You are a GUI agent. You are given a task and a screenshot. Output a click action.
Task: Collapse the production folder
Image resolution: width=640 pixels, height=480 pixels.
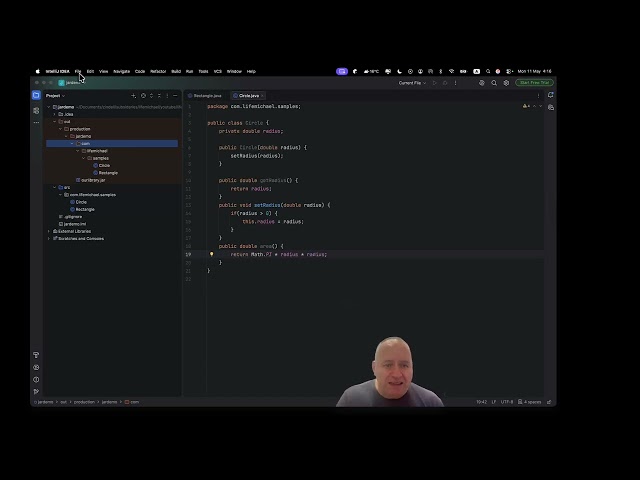[x=60, y=129]
